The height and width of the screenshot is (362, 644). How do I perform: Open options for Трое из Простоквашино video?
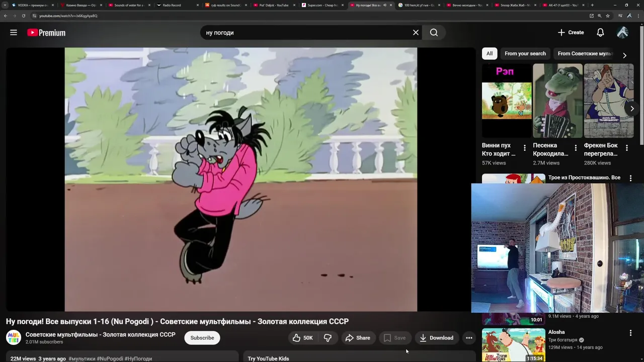tap(630, 178)
